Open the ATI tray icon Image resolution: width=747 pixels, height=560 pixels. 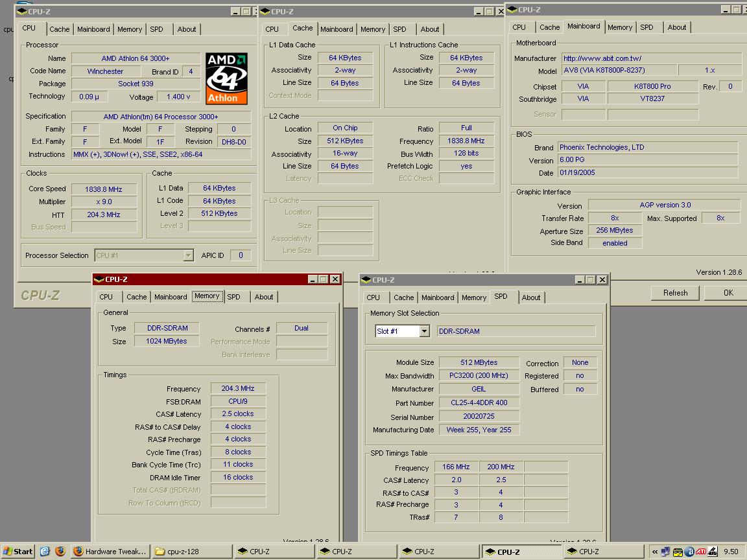701,552
